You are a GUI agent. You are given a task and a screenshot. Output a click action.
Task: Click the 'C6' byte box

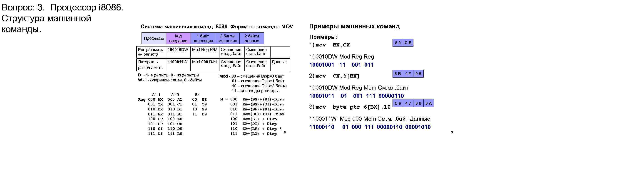(398, 103)
